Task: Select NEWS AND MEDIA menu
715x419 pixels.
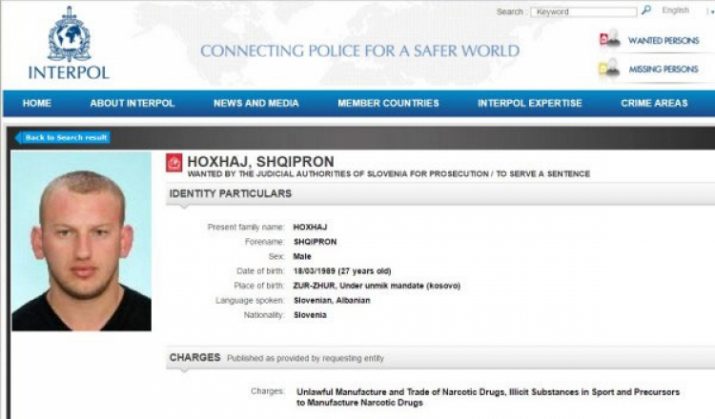Action: (256, 103)
